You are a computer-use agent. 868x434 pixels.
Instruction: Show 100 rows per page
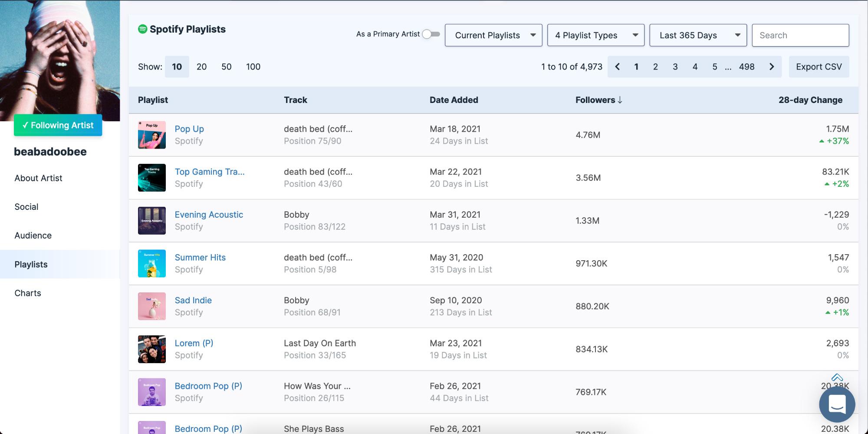tap(253, 67)
